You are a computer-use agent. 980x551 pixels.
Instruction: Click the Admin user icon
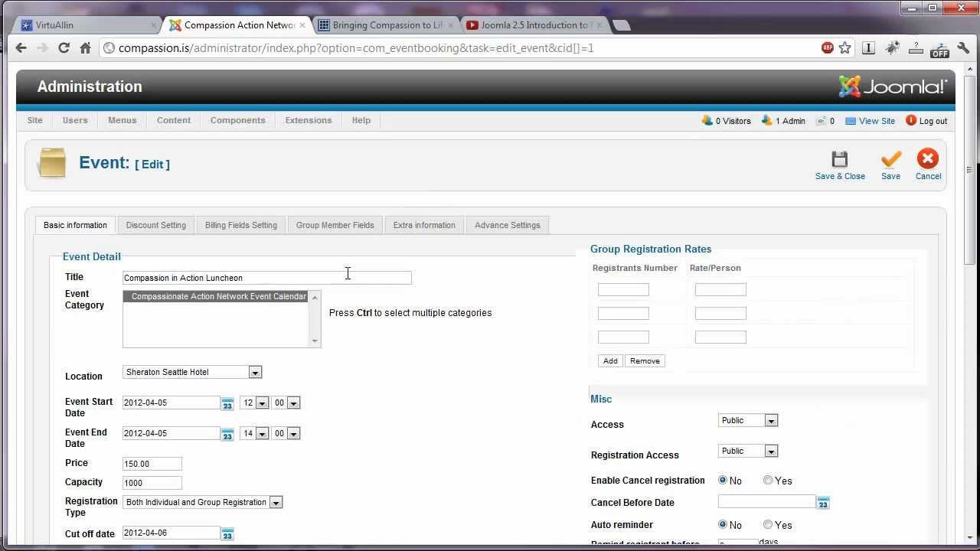pos(767,120)
